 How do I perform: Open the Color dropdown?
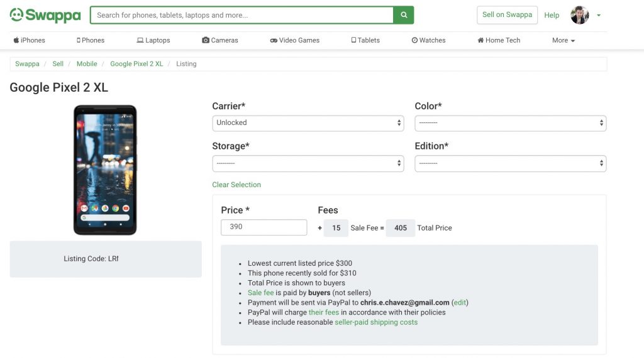[511, 123]
